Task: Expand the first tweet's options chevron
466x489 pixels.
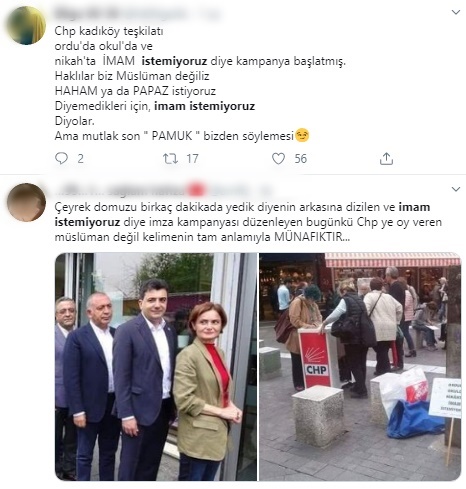Action: (x=455, y=12)
